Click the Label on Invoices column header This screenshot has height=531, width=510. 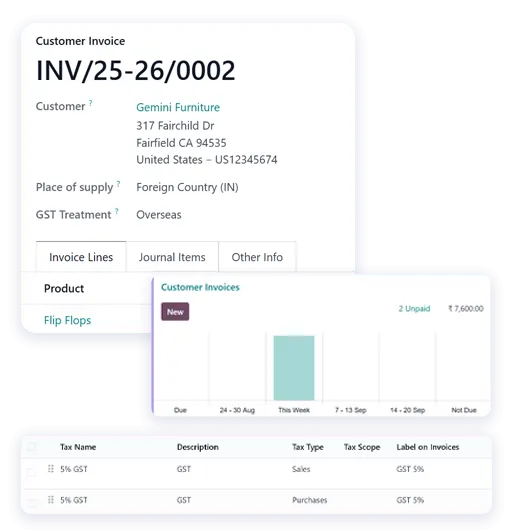(x=428, y=447)
